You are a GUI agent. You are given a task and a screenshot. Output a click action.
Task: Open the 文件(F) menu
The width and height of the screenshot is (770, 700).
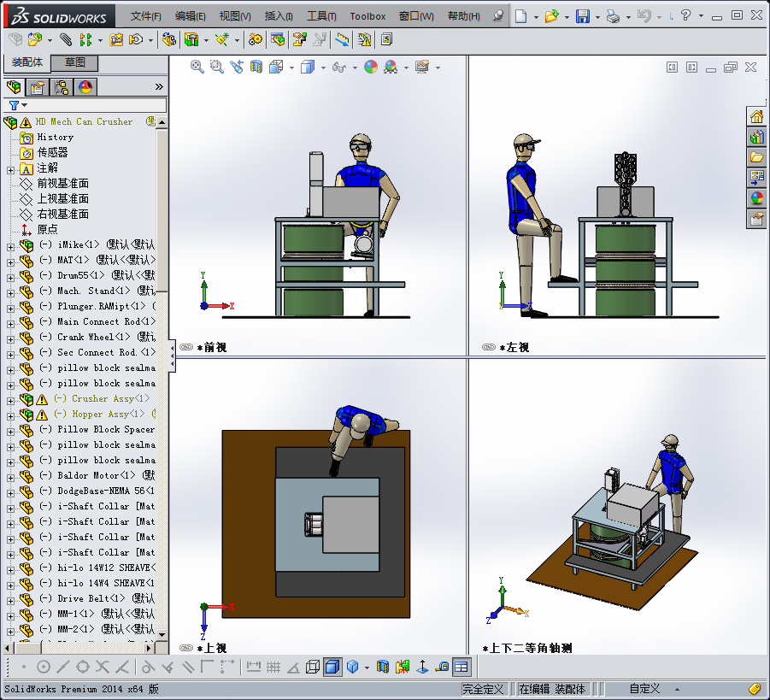(x=146, y=16)
